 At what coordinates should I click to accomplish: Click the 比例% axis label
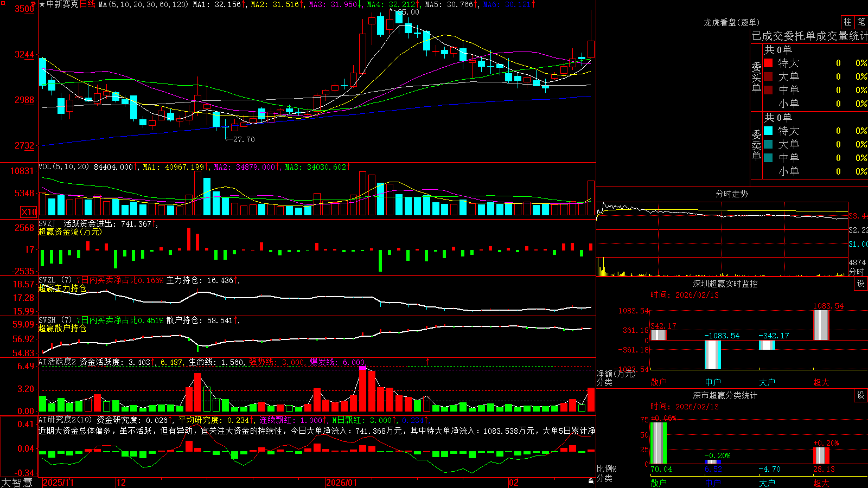(607, 469)
